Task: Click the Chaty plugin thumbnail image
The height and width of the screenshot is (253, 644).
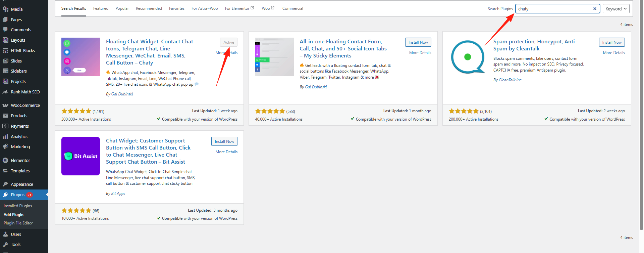Action: (80, 57)
